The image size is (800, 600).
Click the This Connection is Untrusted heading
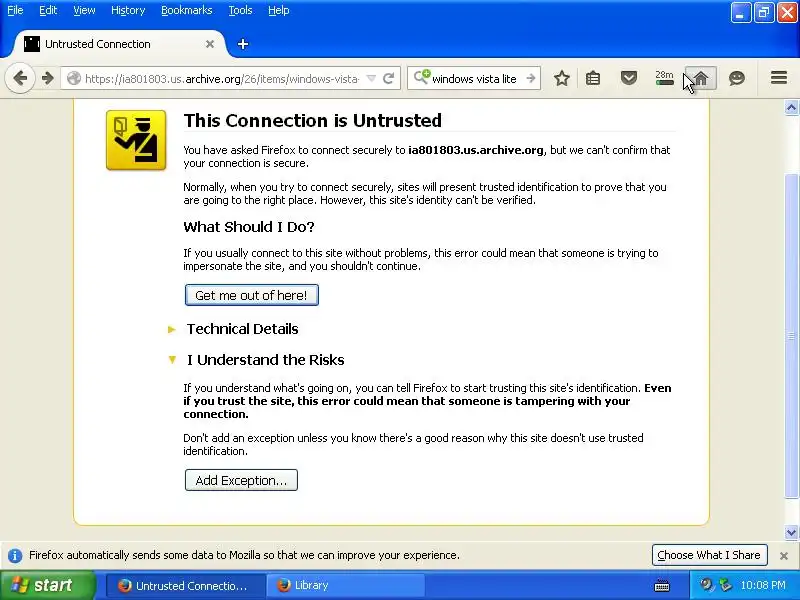tap(313, 120)
